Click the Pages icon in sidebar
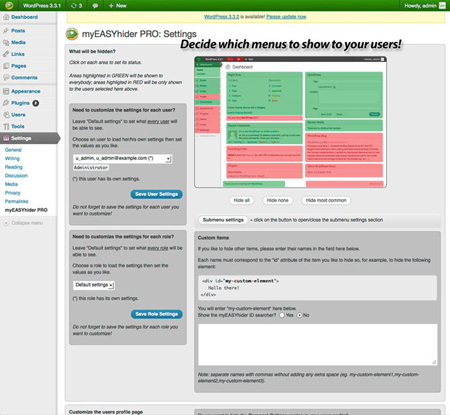 (x=6, y=66)
